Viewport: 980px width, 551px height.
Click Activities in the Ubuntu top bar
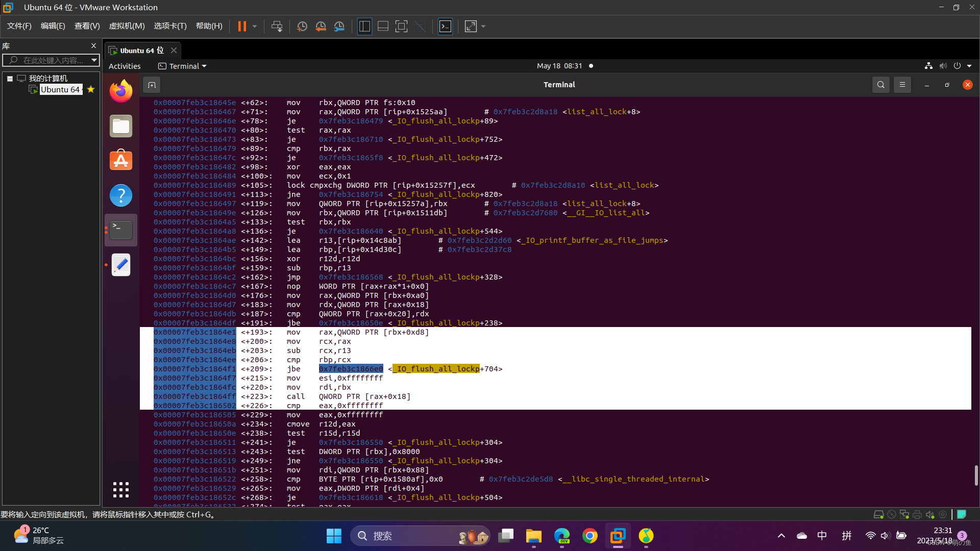click(x=124, y=66)
